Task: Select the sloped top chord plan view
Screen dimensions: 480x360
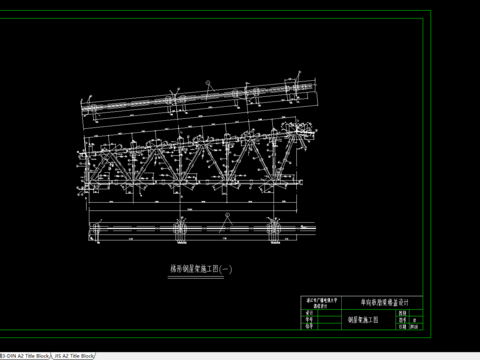Action: 199,98
